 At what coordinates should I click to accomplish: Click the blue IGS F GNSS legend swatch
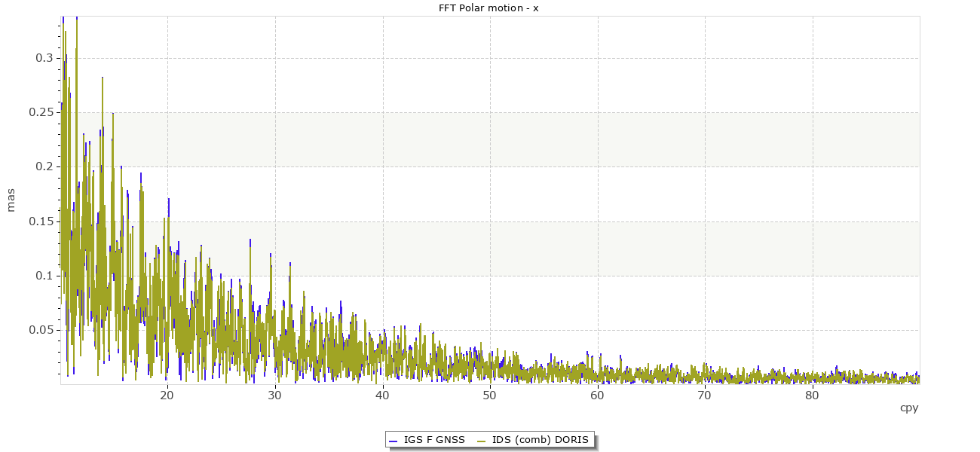(x=393, y=440)
